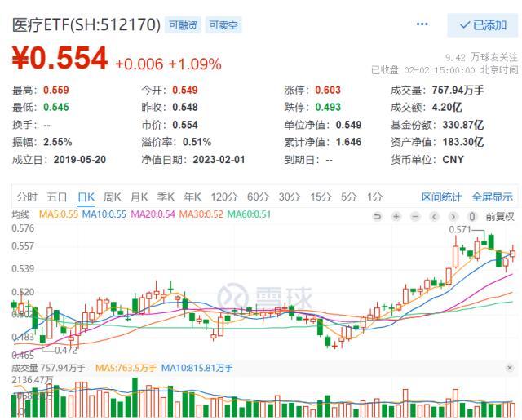Switch to the 五日 chart tab
Screen dimensions: 522x420
[56, 197]
